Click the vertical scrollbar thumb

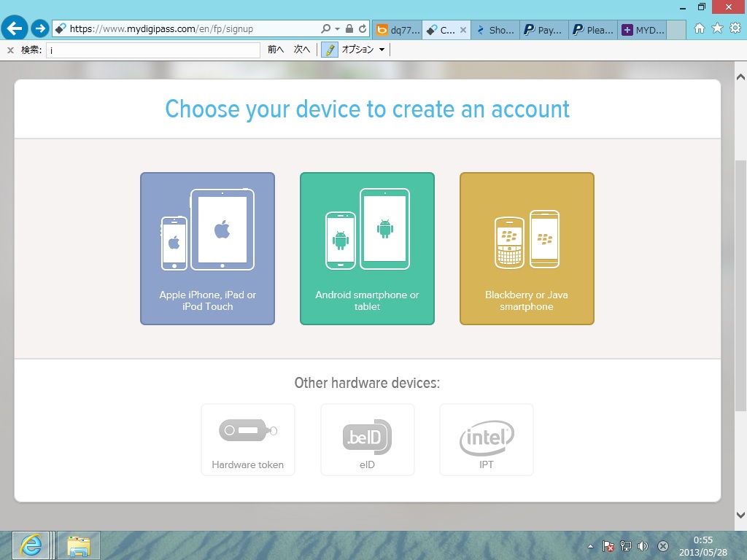[x=740, y=286]
